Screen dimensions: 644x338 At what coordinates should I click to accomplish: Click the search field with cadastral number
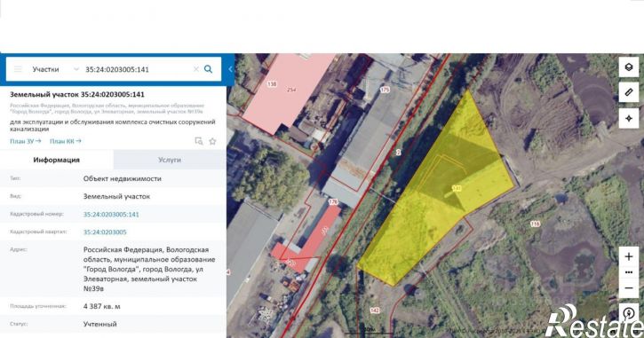click(x=137, y=69)
